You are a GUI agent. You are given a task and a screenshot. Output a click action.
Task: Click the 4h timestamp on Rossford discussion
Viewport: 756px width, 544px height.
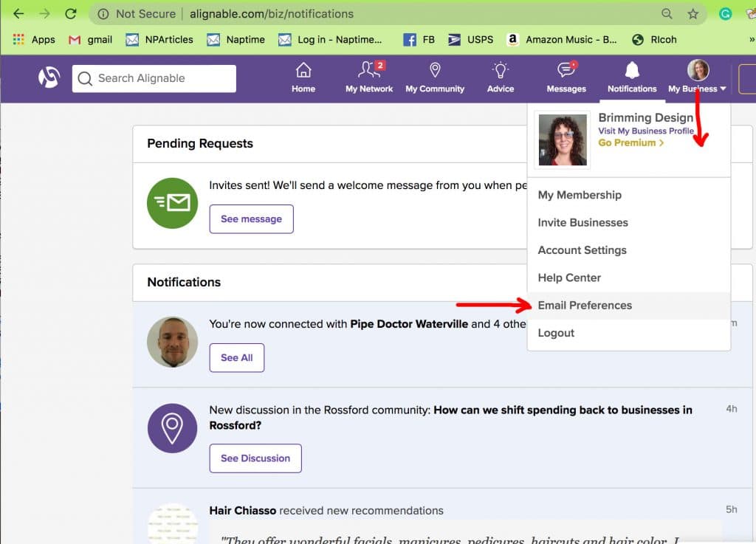point(732,409)
